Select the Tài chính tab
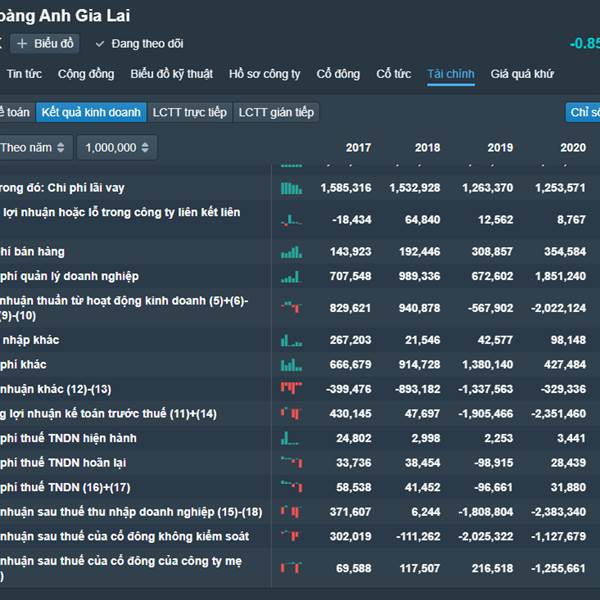This screenshot has height=600, width=600. (x=451, y=74)
